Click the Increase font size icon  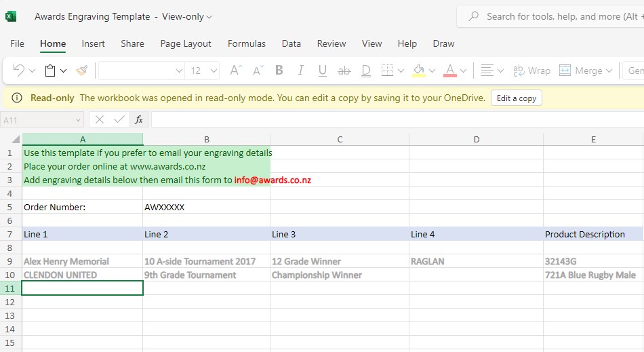[x=235, y=71]
